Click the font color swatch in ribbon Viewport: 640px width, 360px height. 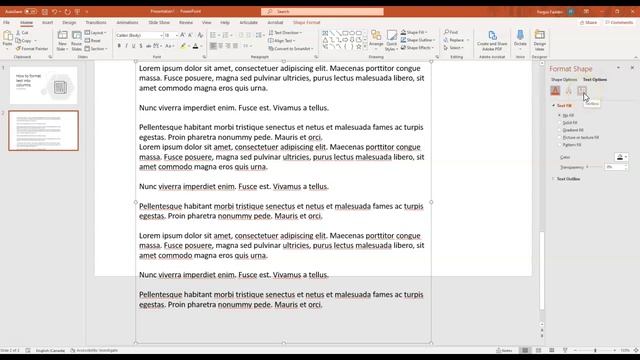click(x=196, y=46)
